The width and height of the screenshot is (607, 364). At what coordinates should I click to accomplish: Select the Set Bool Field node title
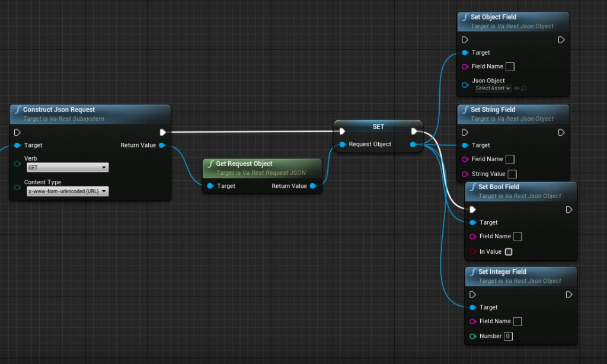(x=499, y=187)
